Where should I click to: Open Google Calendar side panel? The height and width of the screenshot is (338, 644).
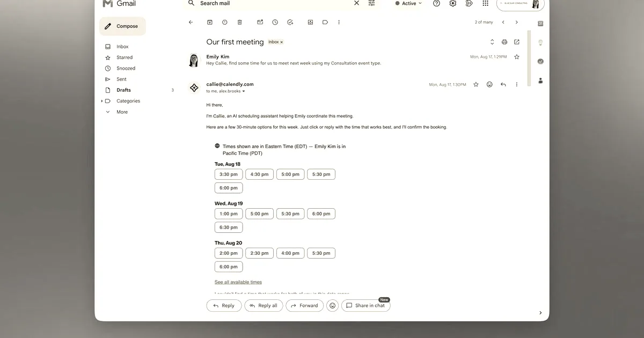point(540,24)
